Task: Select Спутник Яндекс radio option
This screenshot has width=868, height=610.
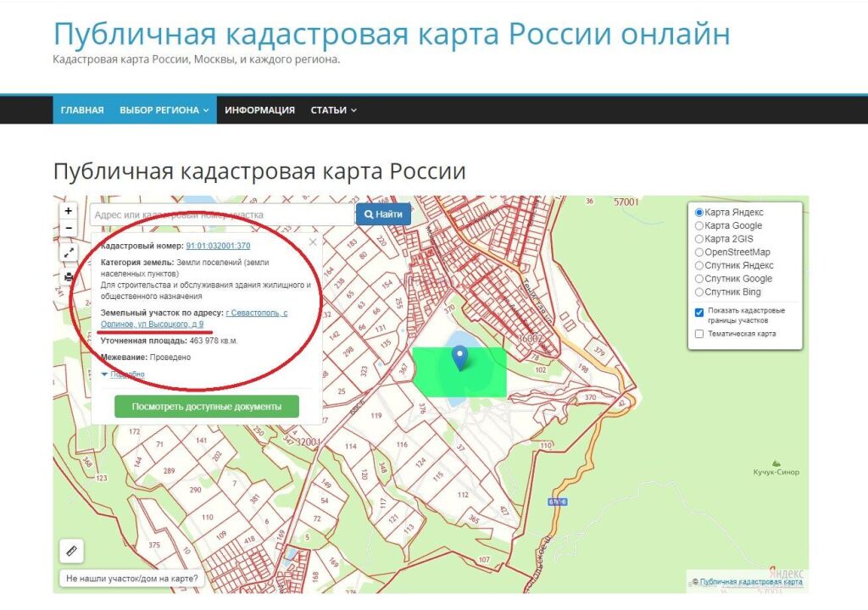Action: click(x=699, y=265)
